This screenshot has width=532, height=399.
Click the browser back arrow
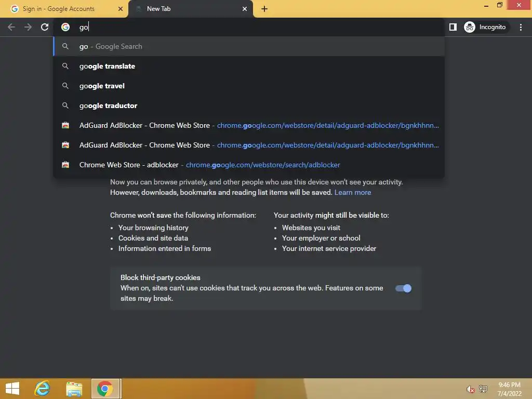click(x=11, y=27)
